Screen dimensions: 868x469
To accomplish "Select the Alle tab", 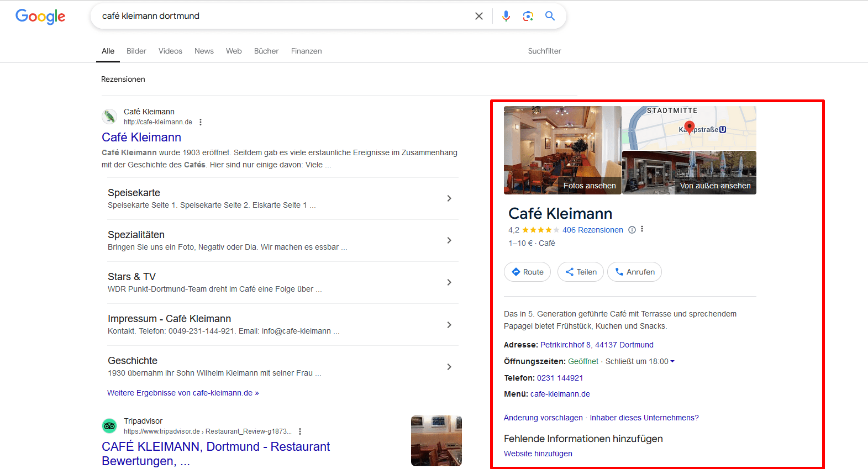I will click(108, 51).
